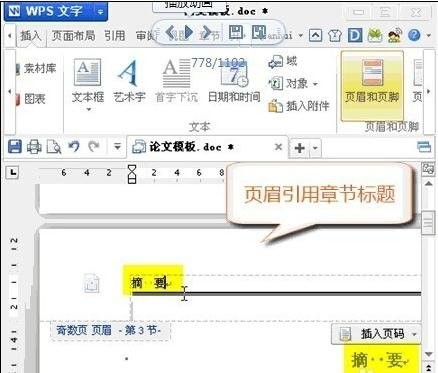Switch to the 插入 ribbon tab
The height and width of the screenshot is (373, 438).
pyautogui.click(x=31, y=35)
